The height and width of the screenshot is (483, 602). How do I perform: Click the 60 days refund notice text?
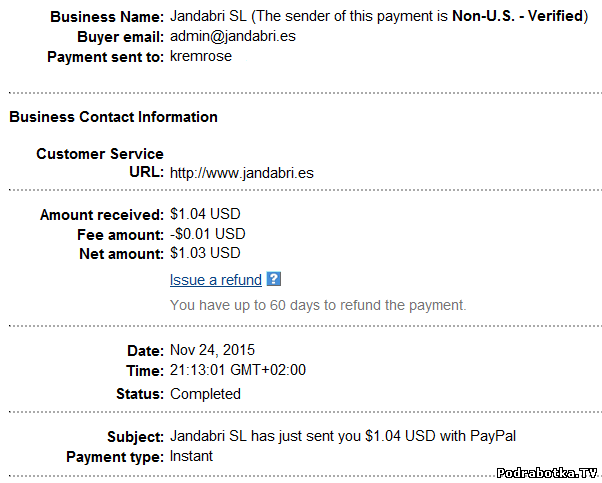point(318,305)
